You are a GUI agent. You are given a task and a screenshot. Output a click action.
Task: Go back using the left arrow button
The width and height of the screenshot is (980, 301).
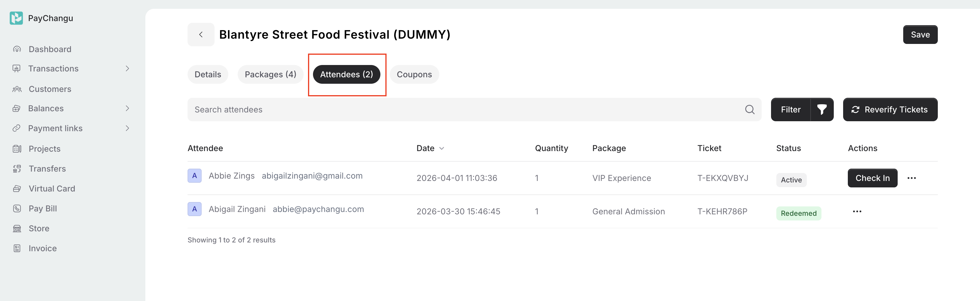pos(200,35)
